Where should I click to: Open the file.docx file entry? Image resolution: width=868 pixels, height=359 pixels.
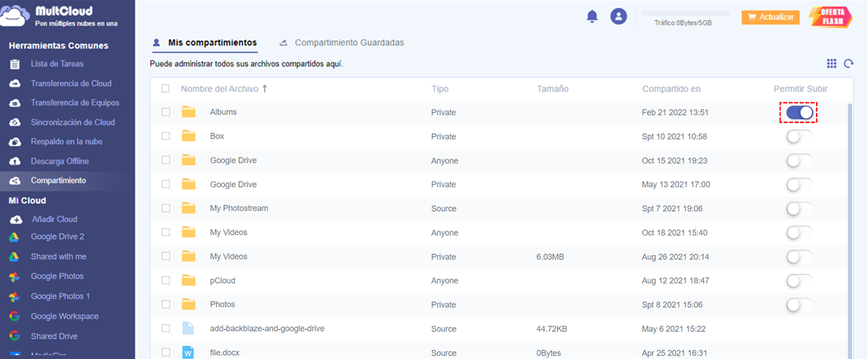coord(226,353)
